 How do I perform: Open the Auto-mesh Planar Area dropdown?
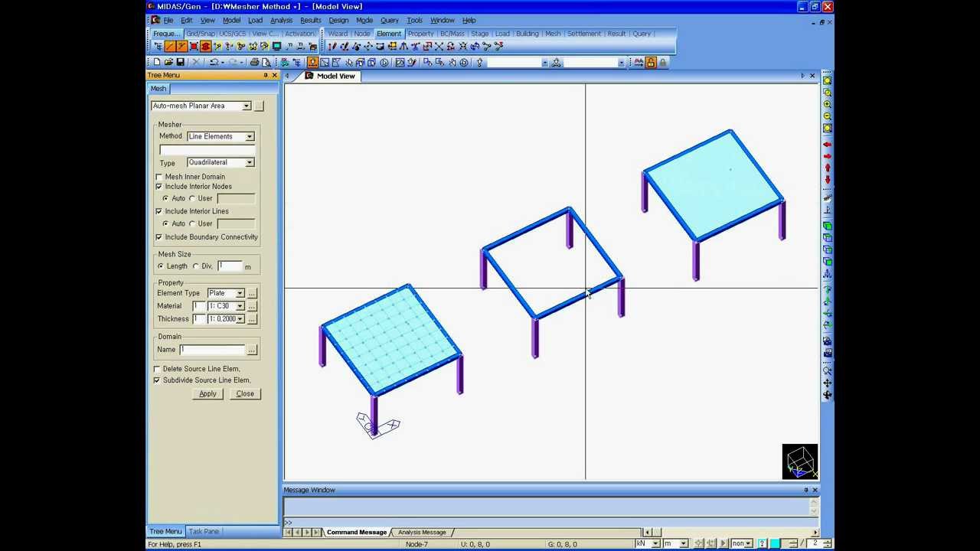point(247,106)
